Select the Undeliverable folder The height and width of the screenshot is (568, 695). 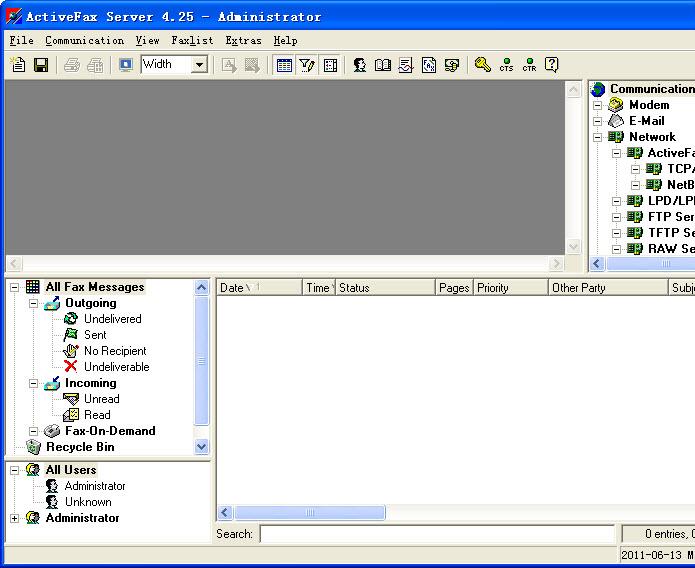point(117,367)
